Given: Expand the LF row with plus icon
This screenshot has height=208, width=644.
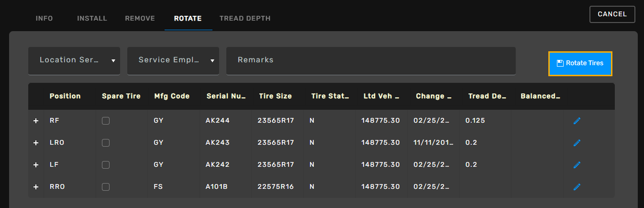Looking at the screenshot, I should pos(36,165).
